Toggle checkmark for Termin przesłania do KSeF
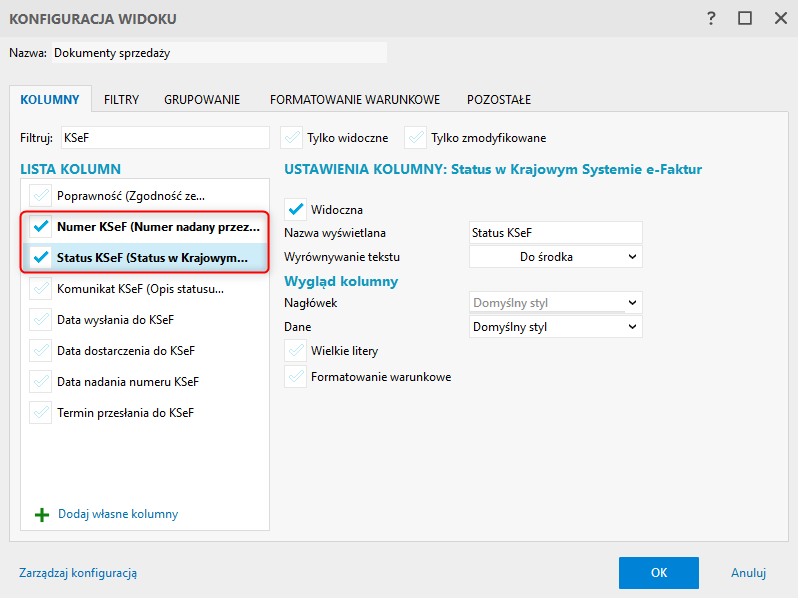The width and height of the screenshot is (798, 598). click(x=41, y=412)
